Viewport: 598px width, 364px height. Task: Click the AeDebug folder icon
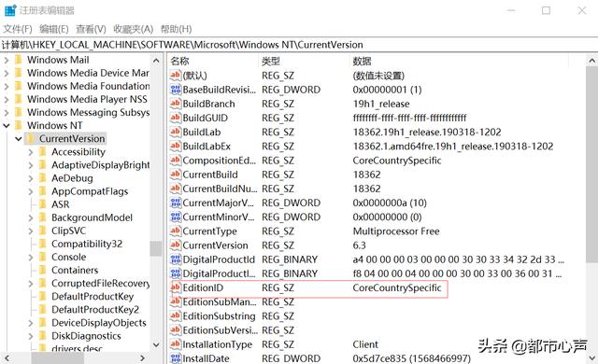(43, 178)
